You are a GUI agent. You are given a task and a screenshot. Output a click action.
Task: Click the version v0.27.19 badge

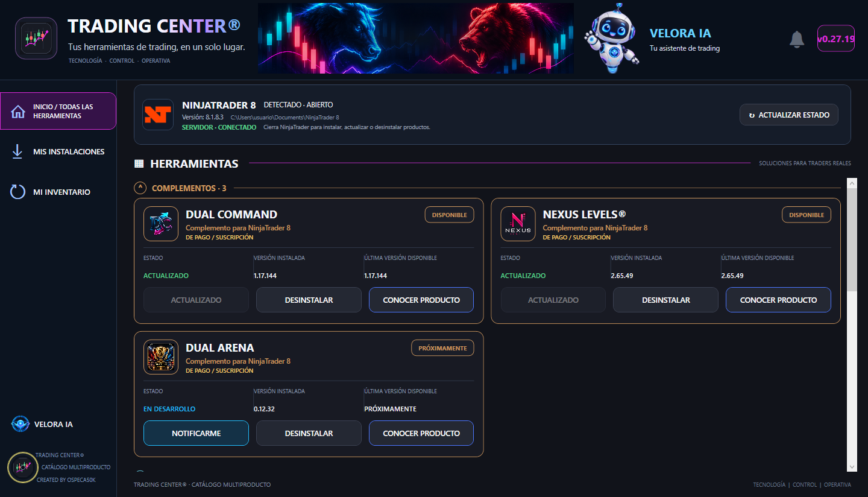point(835,39)
